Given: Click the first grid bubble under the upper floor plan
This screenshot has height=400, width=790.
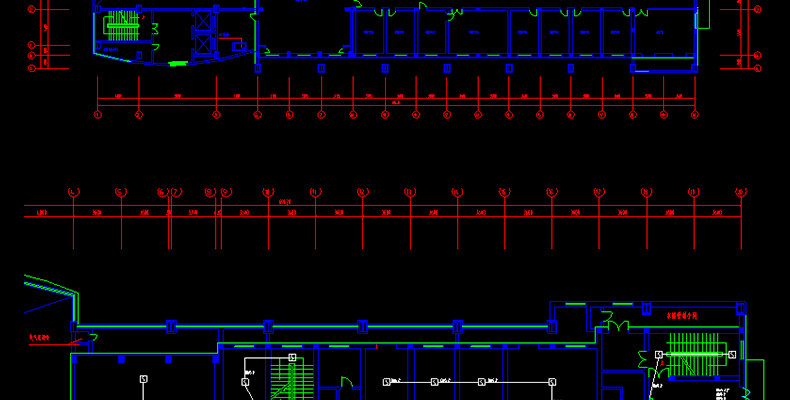Looking at the screenshot, I should (x=97, y=115).
